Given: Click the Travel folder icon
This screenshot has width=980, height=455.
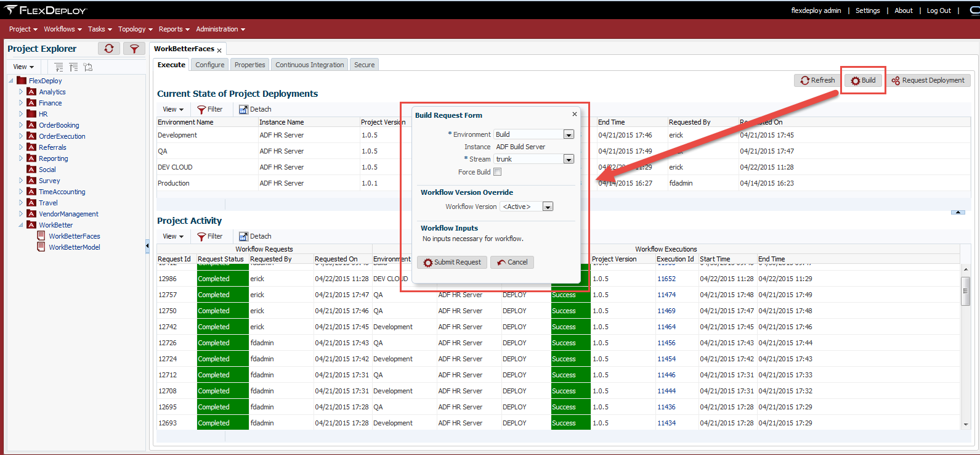Looking at the screenshot, I should click(x=31, y=203).
